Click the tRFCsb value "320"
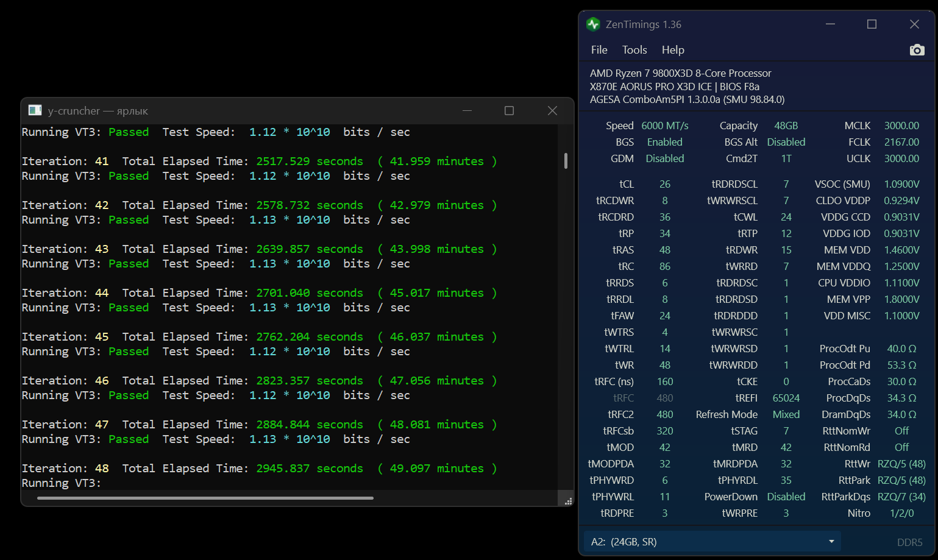The width and height of the screenshot is (938, 560). 665,431
